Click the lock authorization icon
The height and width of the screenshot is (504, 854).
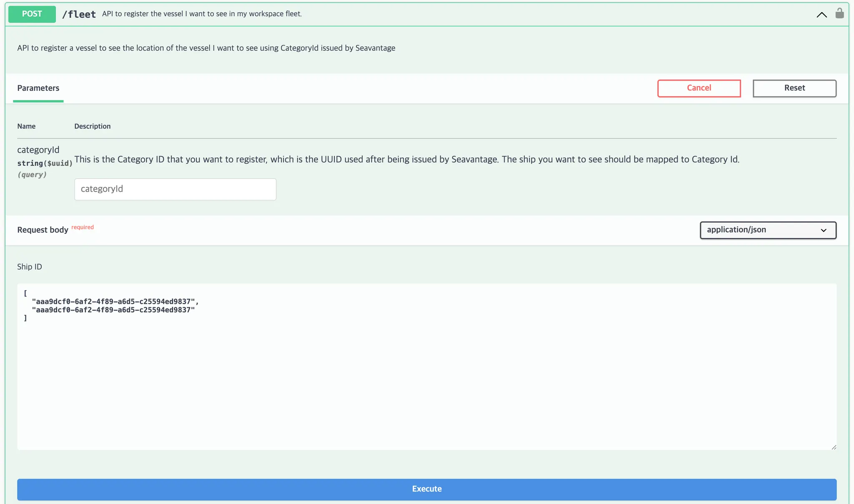click(x=839, y=14)
